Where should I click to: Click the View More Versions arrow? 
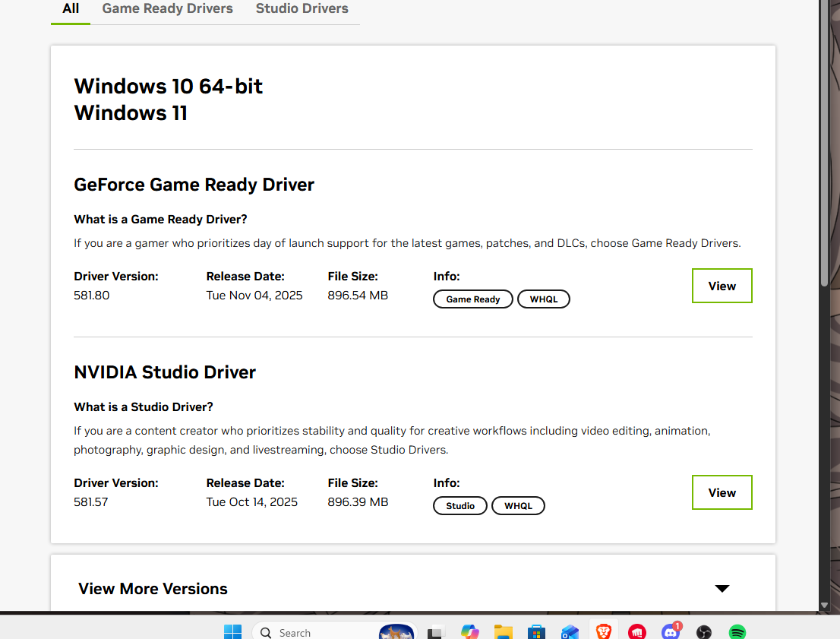click(x=722, y=589)
